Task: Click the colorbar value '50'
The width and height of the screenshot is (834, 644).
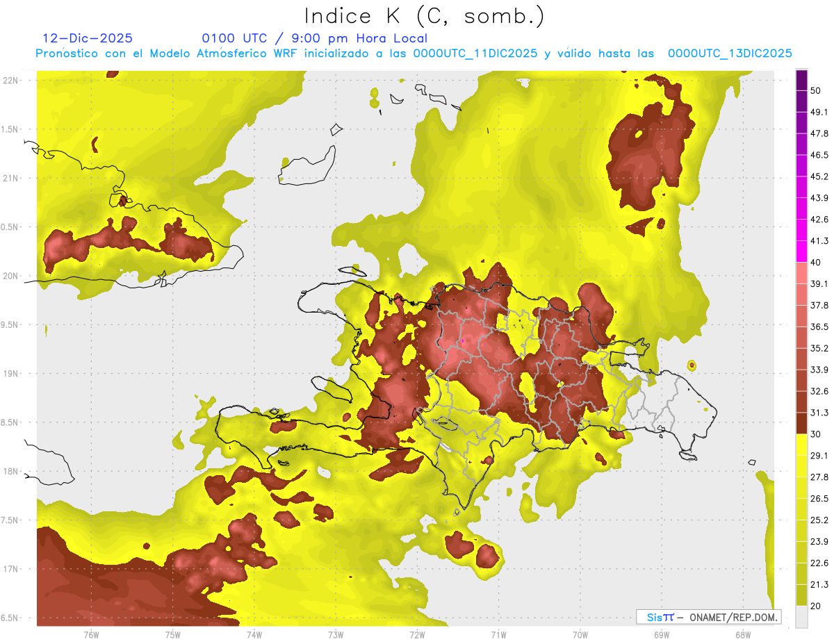Action: pos(817,91)
